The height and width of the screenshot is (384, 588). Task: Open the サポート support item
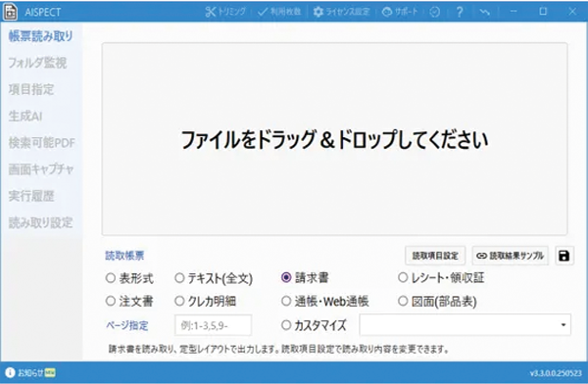coord(400,12)
